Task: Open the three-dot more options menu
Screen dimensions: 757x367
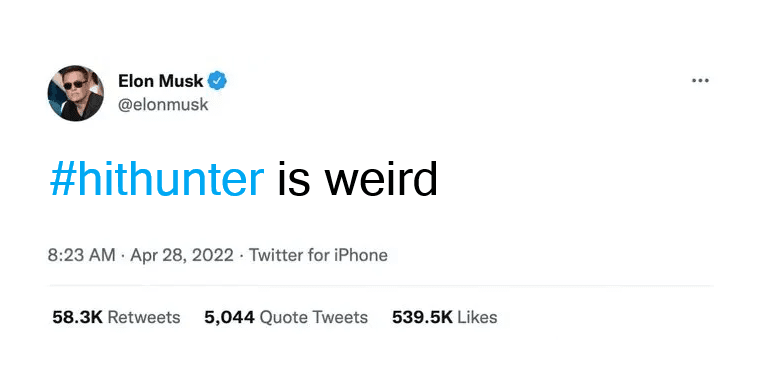Action: coord(700,81)
